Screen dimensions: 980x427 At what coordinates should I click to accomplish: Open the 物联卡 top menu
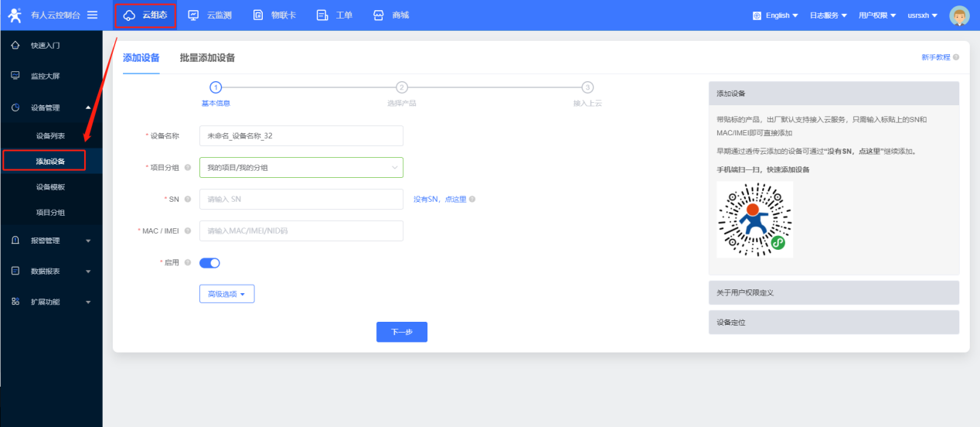pos(274,15)
